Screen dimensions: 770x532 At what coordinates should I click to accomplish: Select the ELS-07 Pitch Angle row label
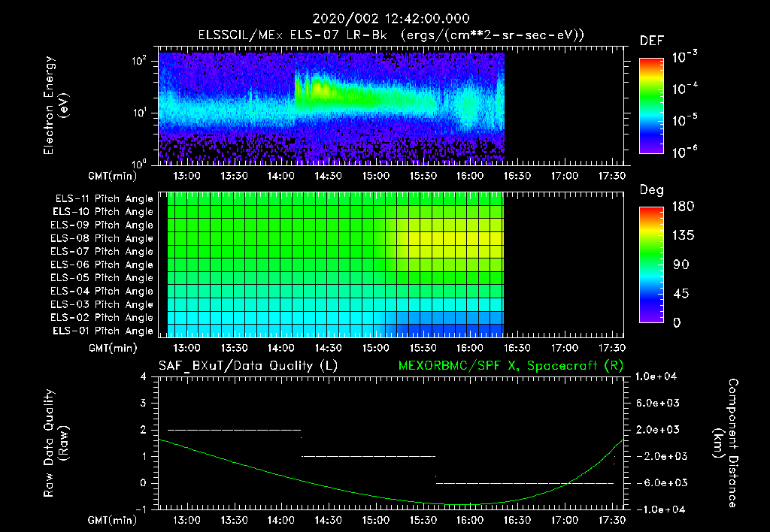click(102, 251)
